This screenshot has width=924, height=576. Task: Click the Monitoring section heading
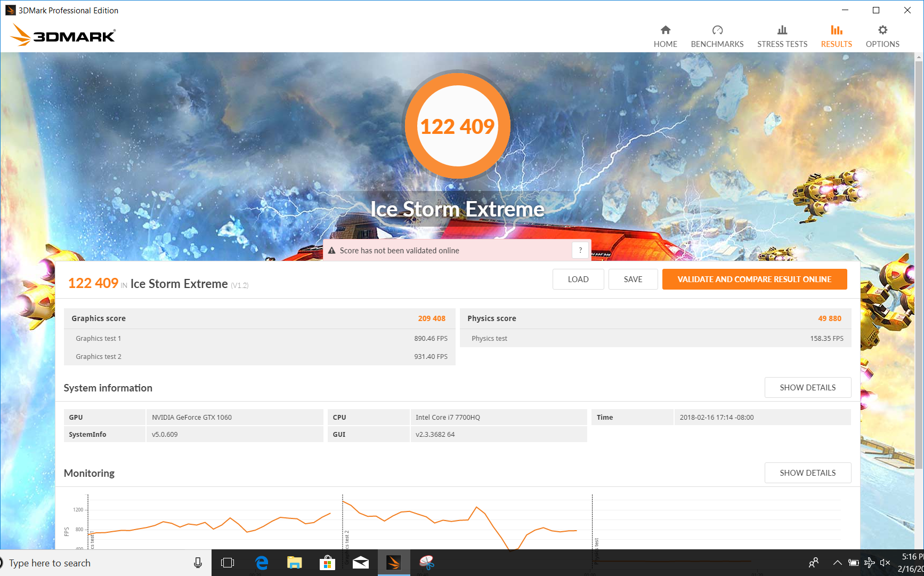tap(89, 473)
